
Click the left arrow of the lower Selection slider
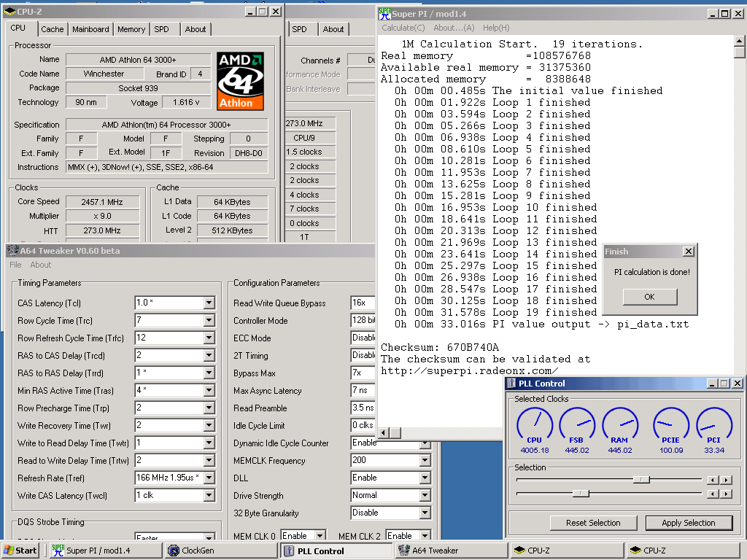713,494
